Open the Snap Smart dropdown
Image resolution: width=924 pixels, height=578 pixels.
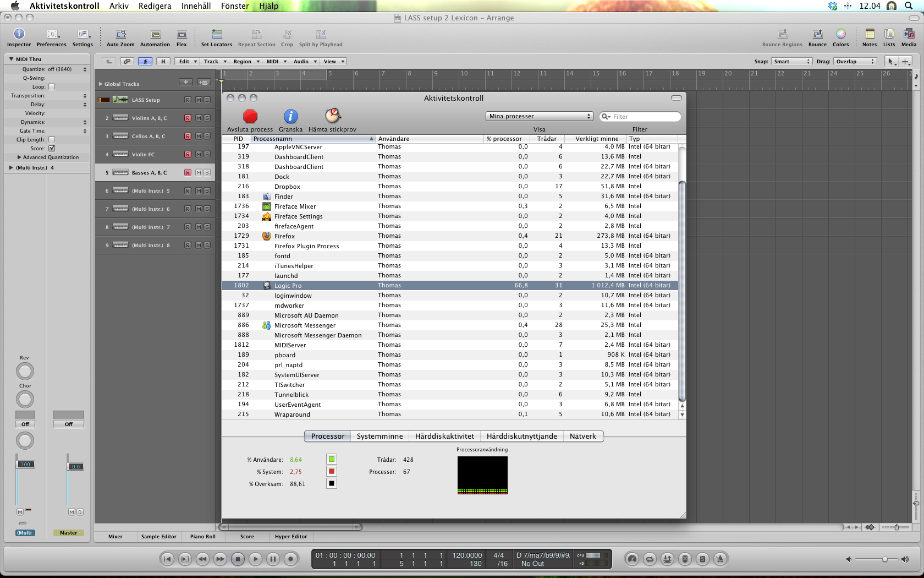pyautogui.click(x=791, y=61)
